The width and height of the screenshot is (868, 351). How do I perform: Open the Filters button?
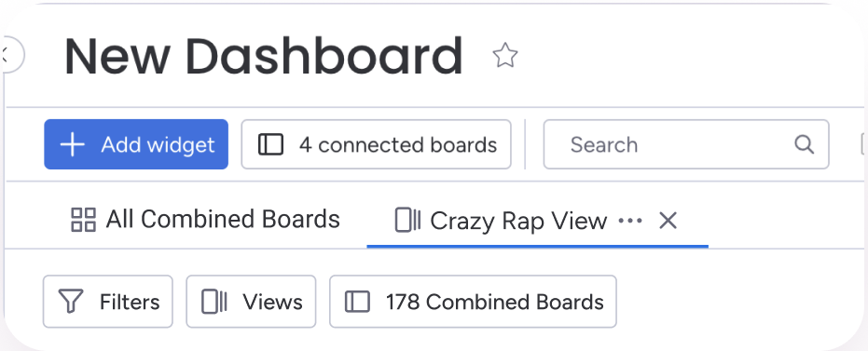click(x=108, y=302)
